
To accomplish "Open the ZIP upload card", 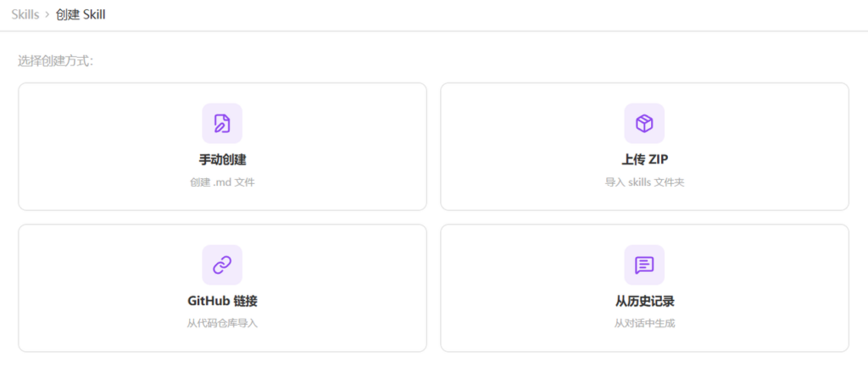I will pos(526,146).
